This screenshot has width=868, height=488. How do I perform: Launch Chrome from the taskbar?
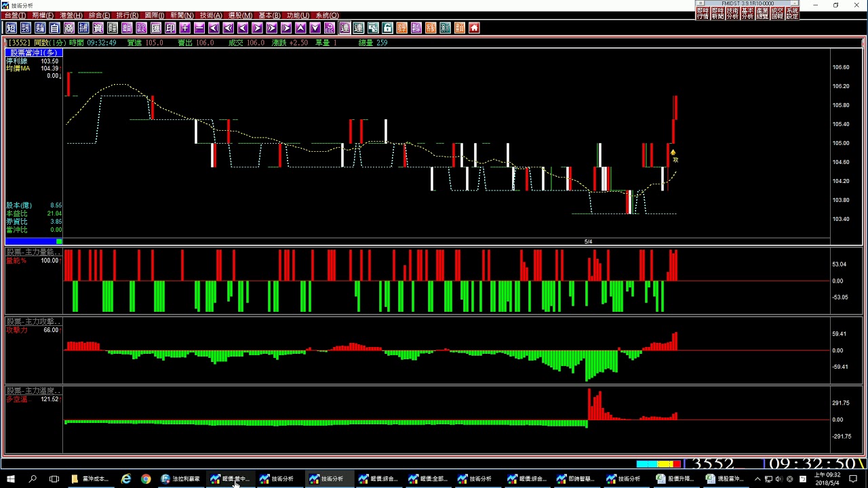[x=146, y=479]
